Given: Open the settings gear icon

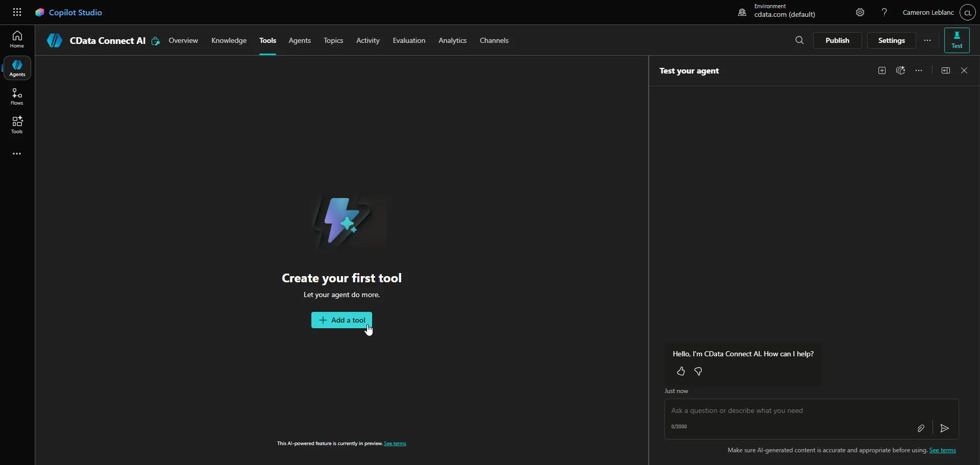Looking at the screenshot, I should pos(860,12).
